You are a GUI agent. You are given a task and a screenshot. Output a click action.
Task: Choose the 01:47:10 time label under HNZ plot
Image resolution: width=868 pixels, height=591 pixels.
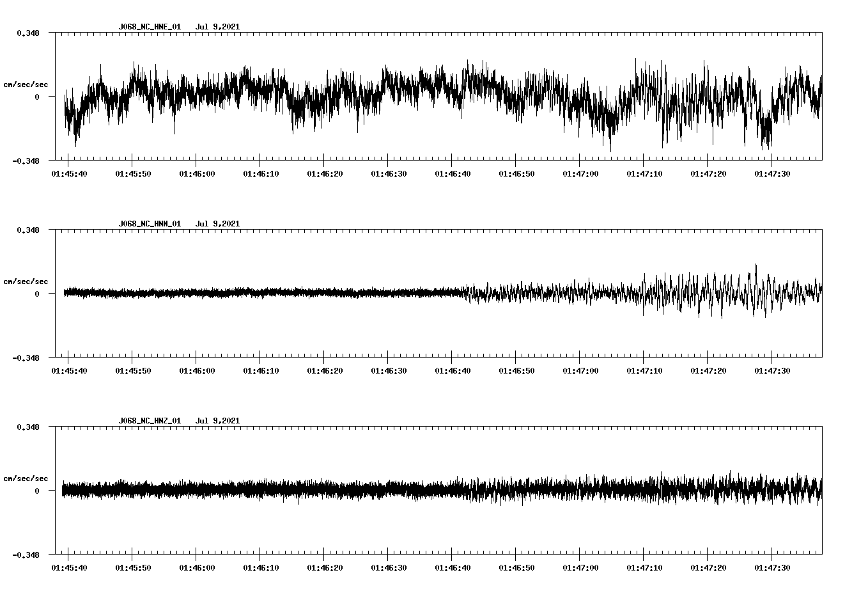[644, 568]
